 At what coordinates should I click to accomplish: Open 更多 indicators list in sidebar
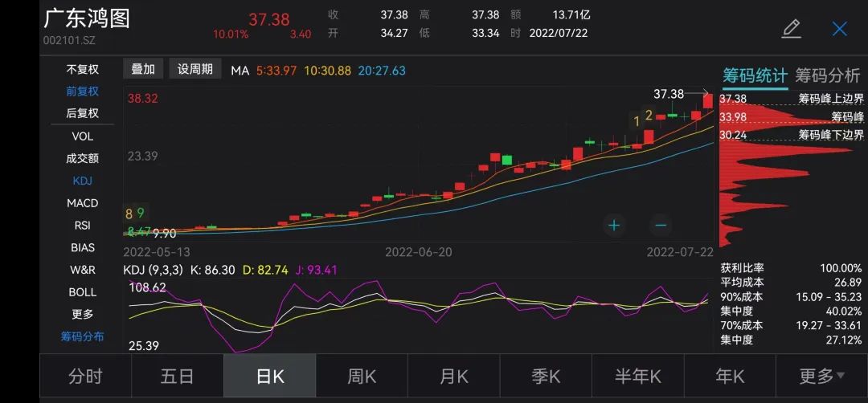click(x=82, y=314)
